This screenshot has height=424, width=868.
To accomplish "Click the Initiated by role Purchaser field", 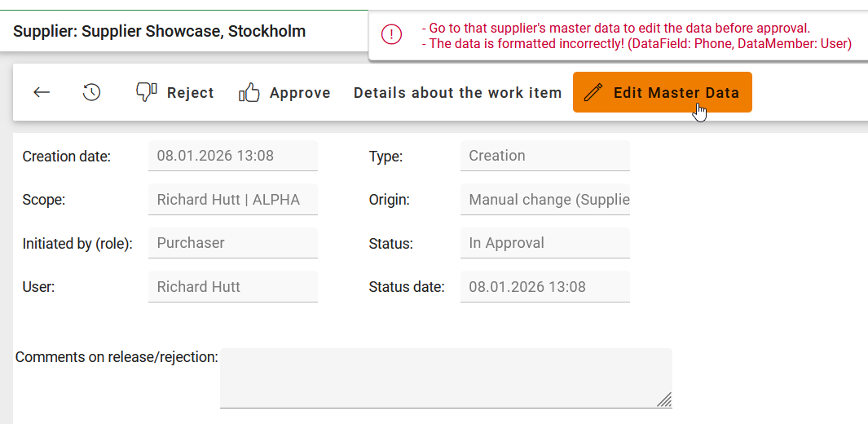I will pos(232,243).
